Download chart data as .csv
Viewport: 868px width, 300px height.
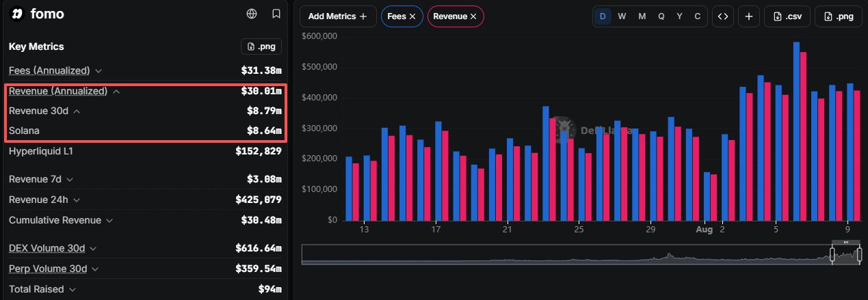[787, 16]
